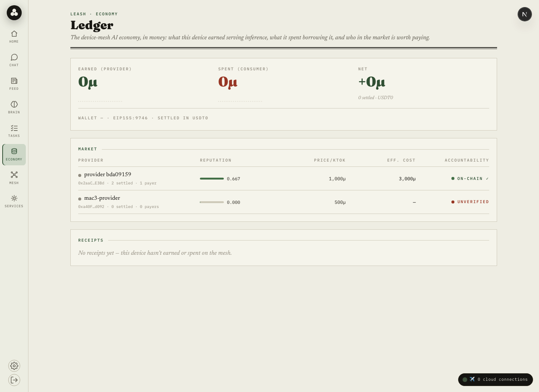Click the PROVIDER column header
Screen dimensions: 539x392
(91, 160)
